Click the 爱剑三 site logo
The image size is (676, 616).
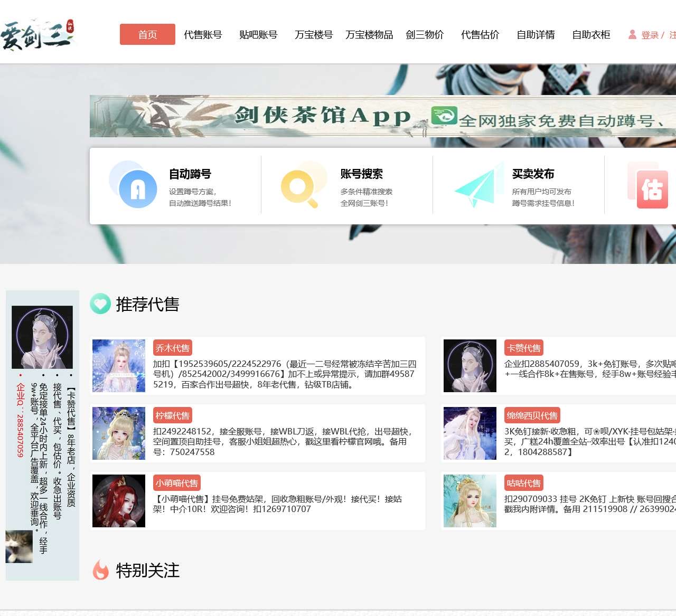pos(38,35)
